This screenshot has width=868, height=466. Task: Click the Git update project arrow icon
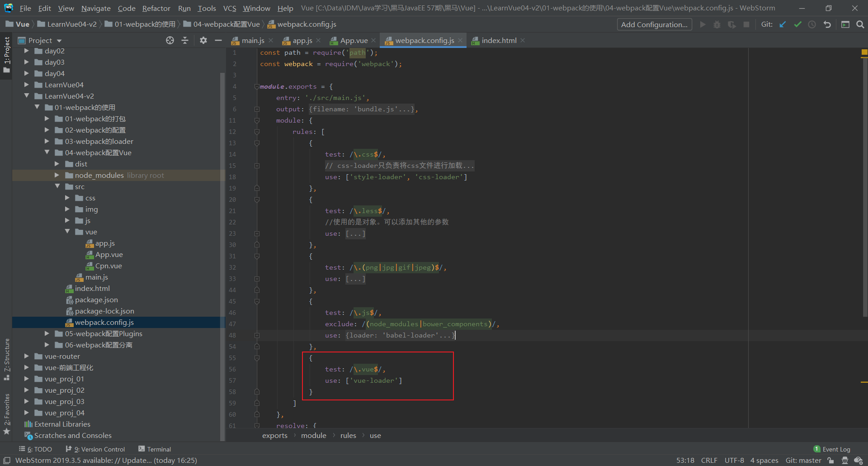click(783, 24)
